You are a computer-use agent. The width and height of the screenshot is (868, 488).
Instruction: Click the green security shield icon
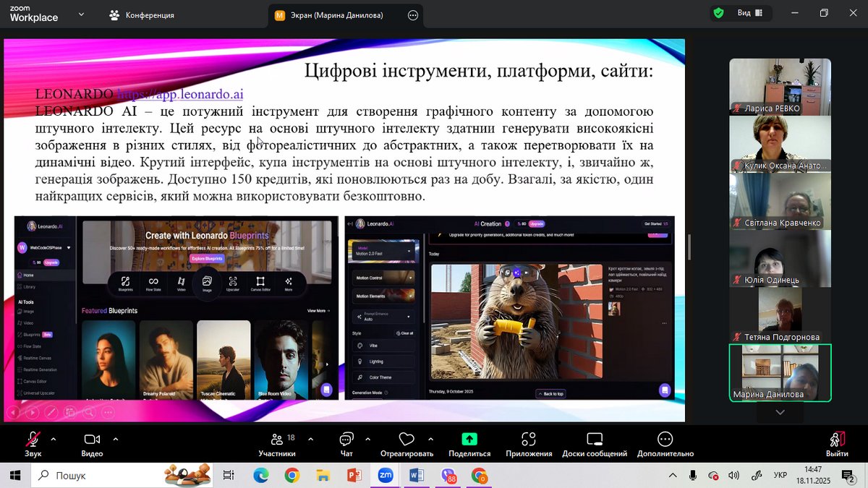pos(718,13)
